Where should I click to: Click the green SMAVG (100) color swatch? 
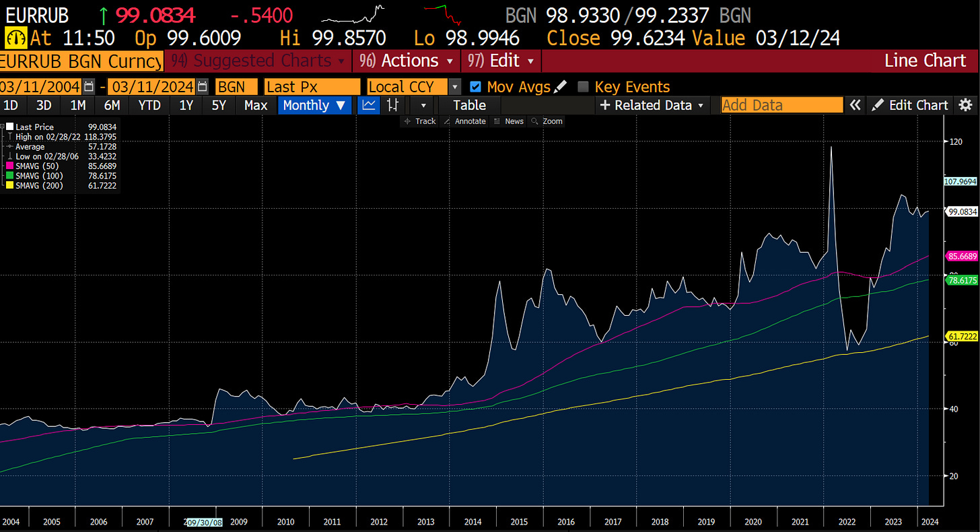[x=9, y=176]
